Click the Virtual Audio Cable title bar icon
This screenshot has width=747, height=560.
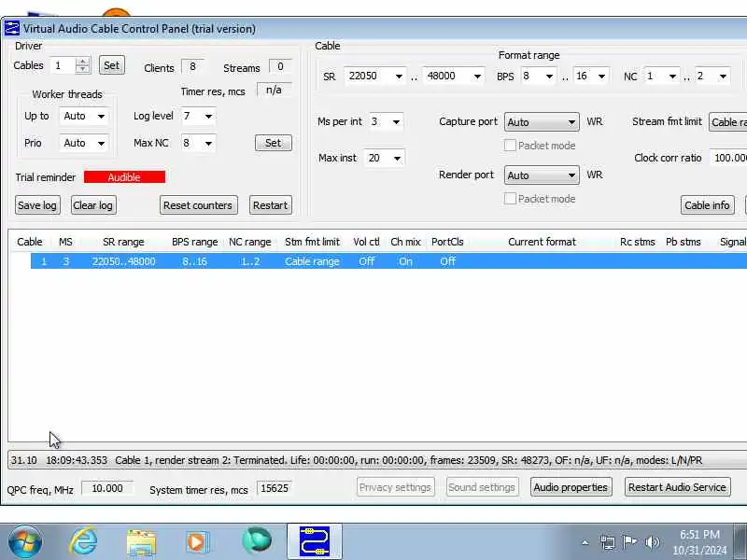(x=12, y=28)
